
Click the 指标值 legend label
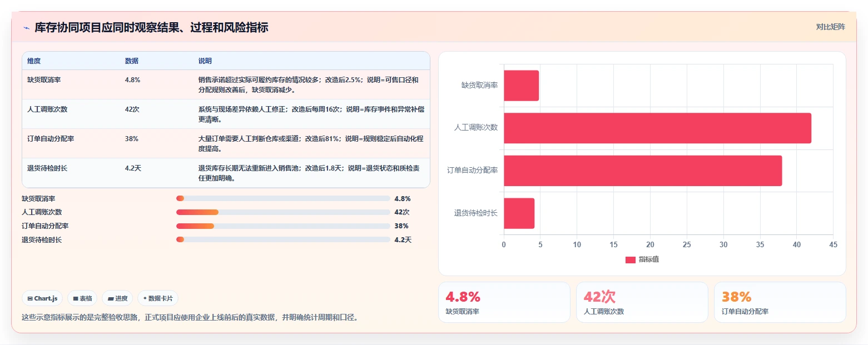649,259
